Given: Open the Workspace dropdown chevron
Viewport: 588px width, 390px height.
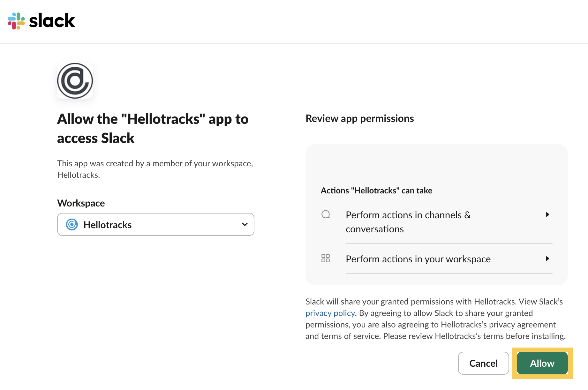Looking at the screenshot, I should [x=245, y=224].
